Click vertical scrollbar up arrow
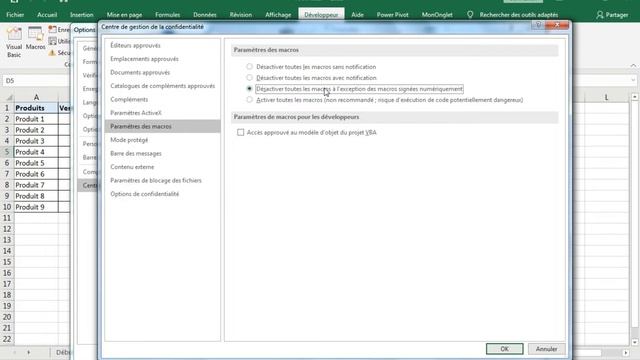 click(x=635, y=97)
